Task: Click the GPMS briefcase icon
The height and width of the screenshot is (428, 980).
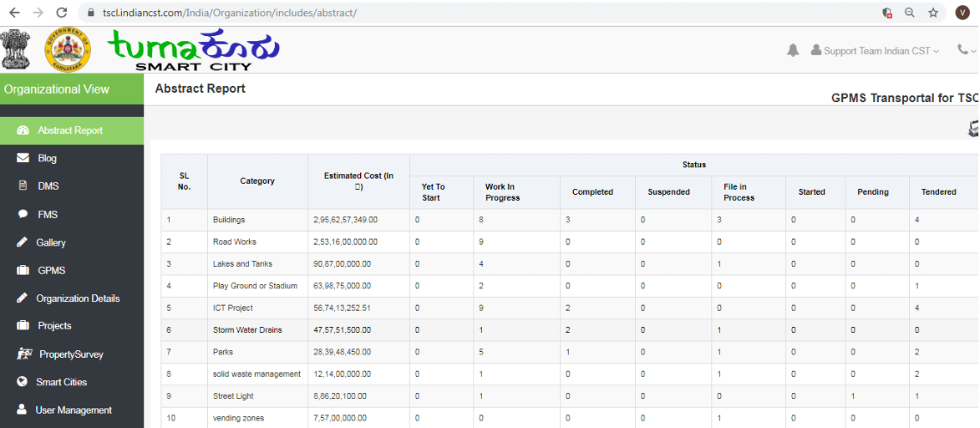Action: (x=23, y=271)
